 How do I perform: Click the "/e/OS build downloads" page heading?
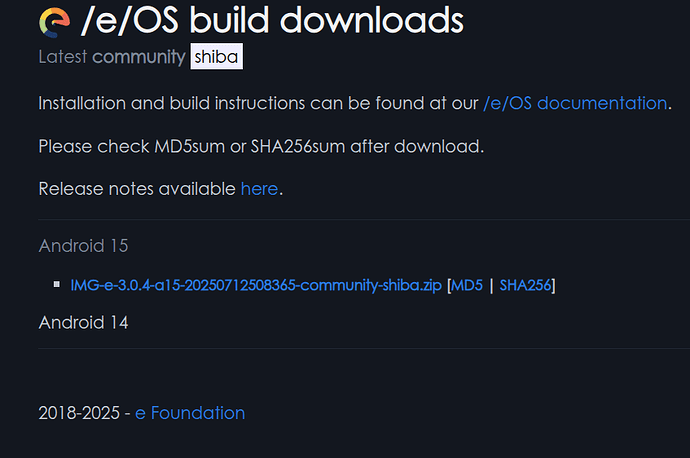click(x=272, y=20)
